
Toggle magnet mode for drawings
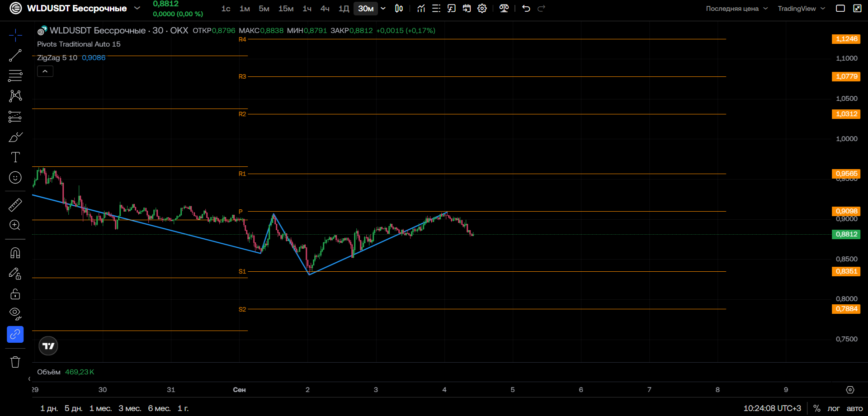(15, 253)
